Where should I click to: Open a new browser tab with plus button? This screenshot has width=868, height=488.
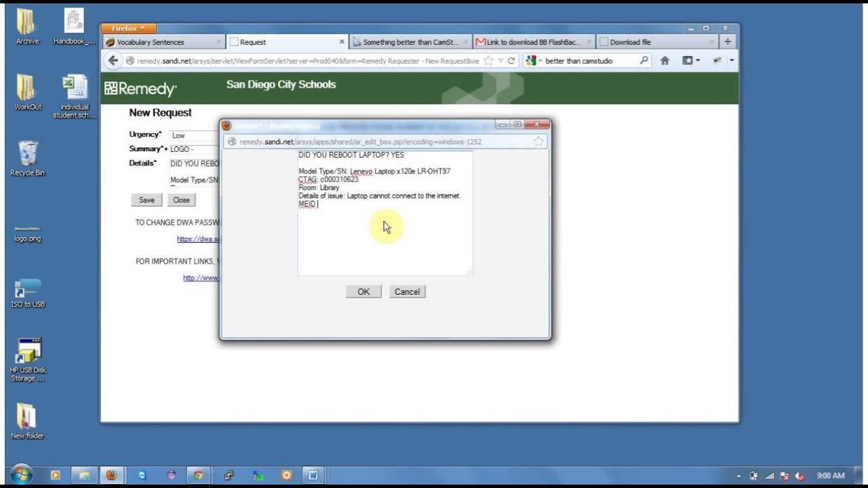coord(728,42)
